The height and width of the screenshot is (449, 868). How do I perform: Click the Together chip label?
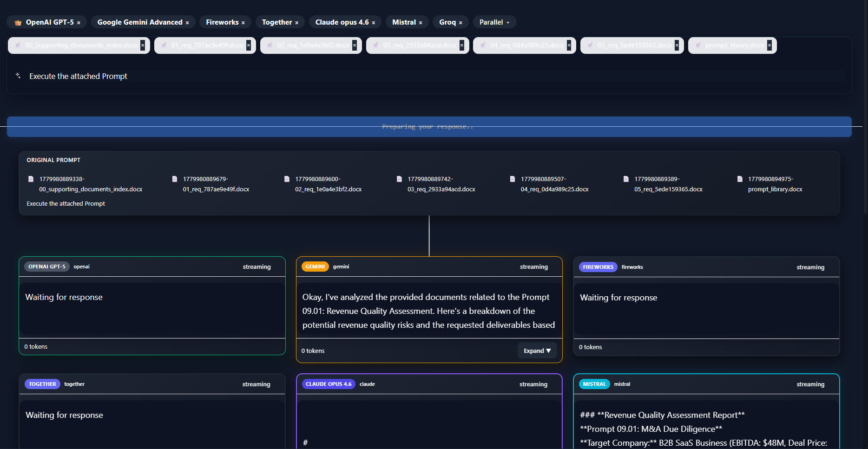tap(277, 22)
